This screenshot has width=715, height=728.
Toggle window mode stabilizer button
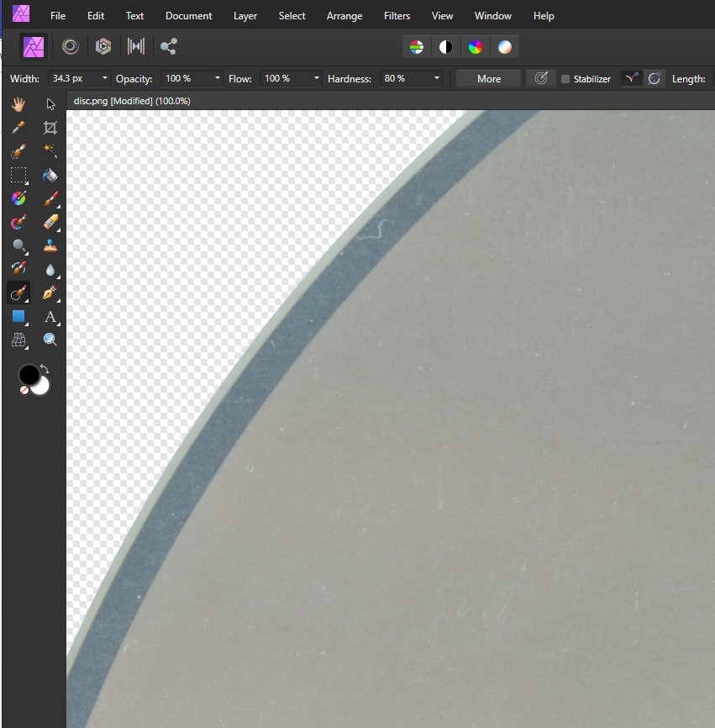655,78
